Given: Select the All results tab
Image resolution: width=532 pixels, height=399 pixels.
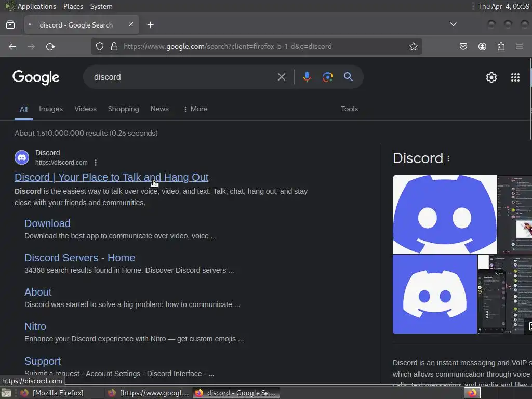Looking at the screenshot, I should coord(23,109).
